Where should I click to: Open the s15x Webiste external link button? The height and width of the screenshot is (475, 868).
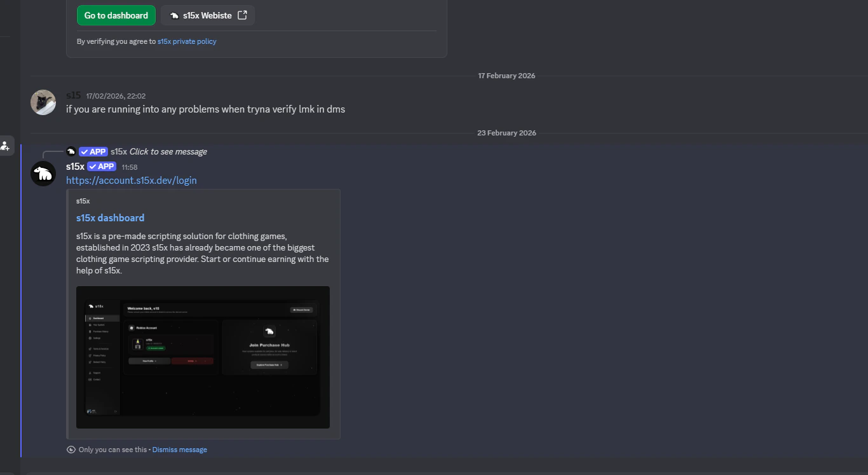[208, 15]
